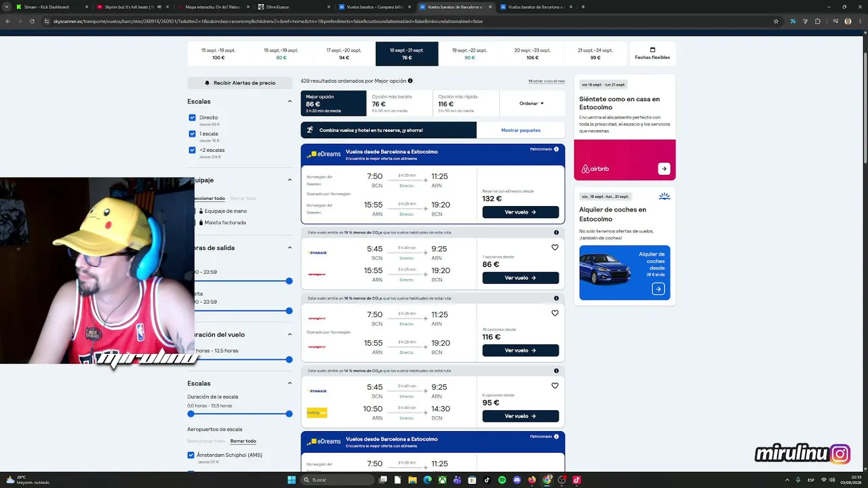Switch to the Opción más barata tab

point(399,104)
